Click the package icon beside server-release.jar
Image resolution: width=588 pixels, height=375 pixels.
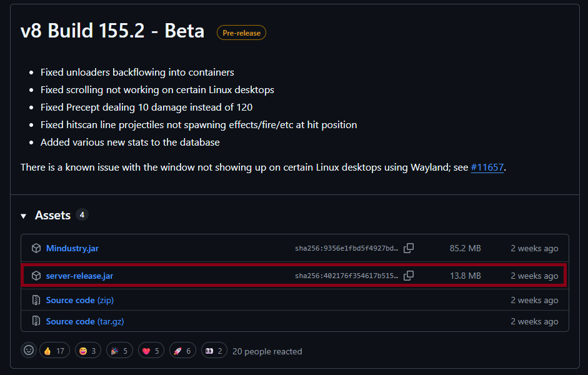[x=36, y=276]
